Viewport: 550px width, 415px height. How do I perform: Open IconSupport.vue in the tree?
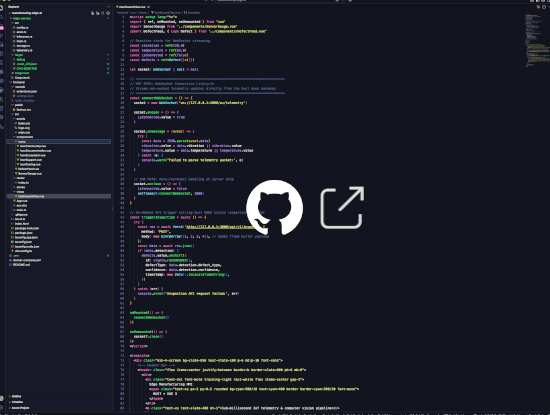click(x=31, y=160)
